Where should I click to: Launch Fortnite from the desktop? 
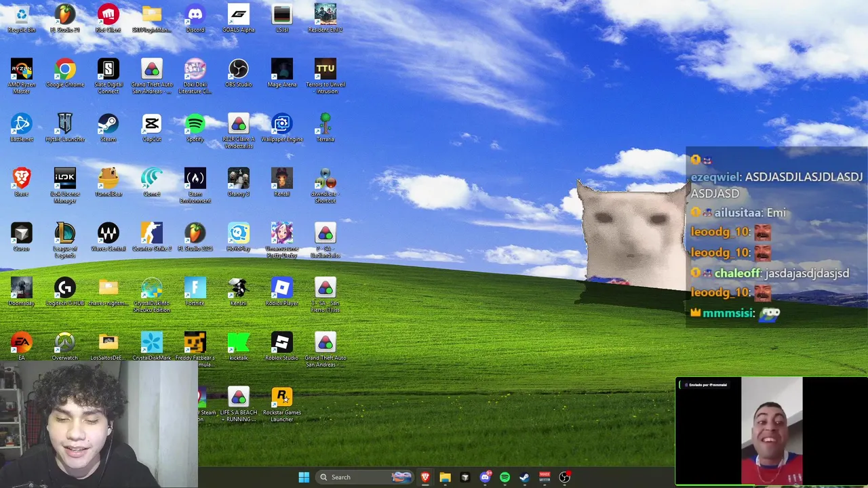click(x=195, y=292)
